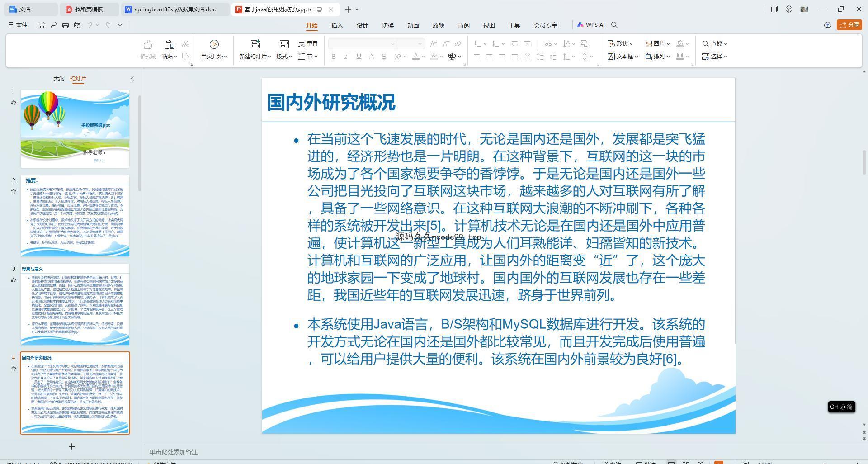Click the Print icon in quick toolbar

[x=65, y=25]
